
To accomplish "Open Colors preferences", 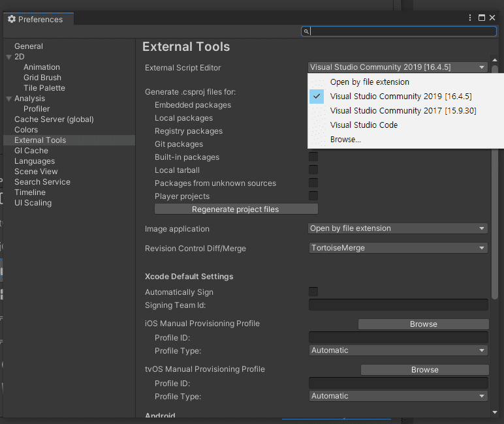I will [x=26, y=130].
